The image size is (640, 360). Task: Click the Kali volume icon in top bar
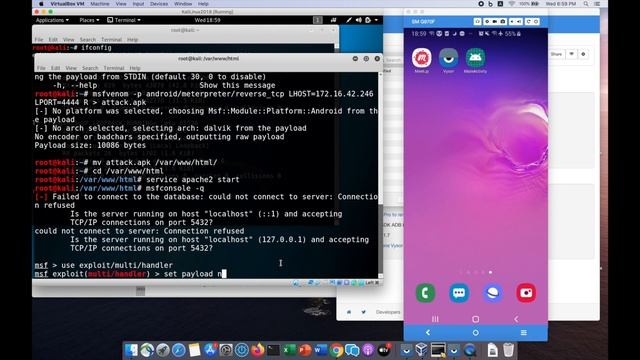click(x=358, y=20)
